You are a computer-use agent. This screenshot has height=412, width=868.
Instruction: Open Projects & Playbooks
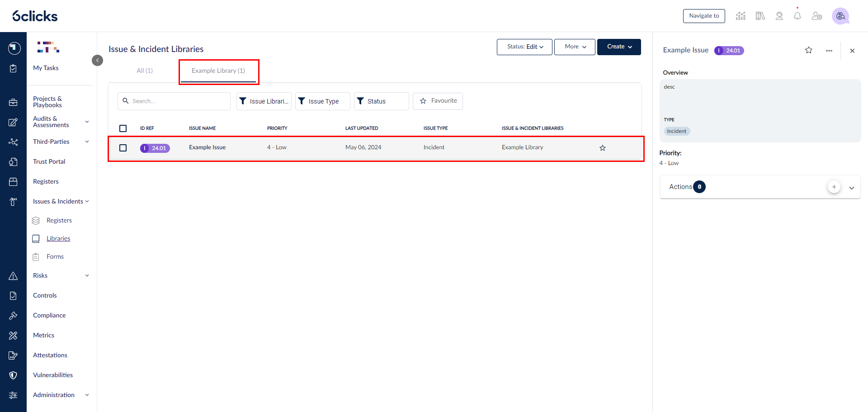coord(47,102)
